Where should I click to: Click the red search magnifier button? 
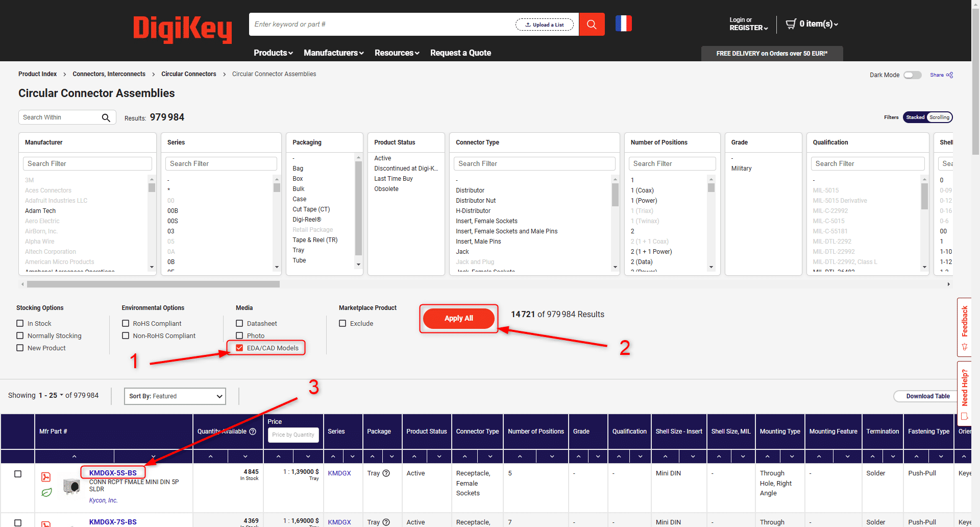592,25
